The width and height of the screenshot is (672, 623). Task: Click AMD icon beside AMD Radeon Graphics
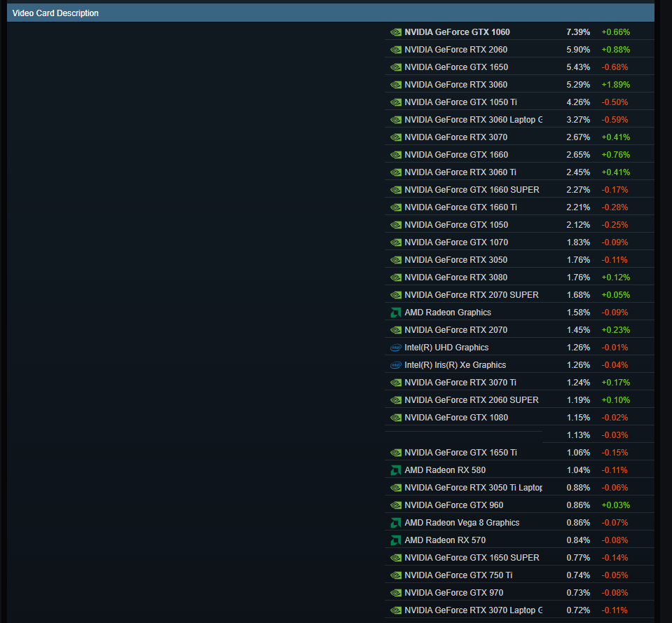(396, 313)
